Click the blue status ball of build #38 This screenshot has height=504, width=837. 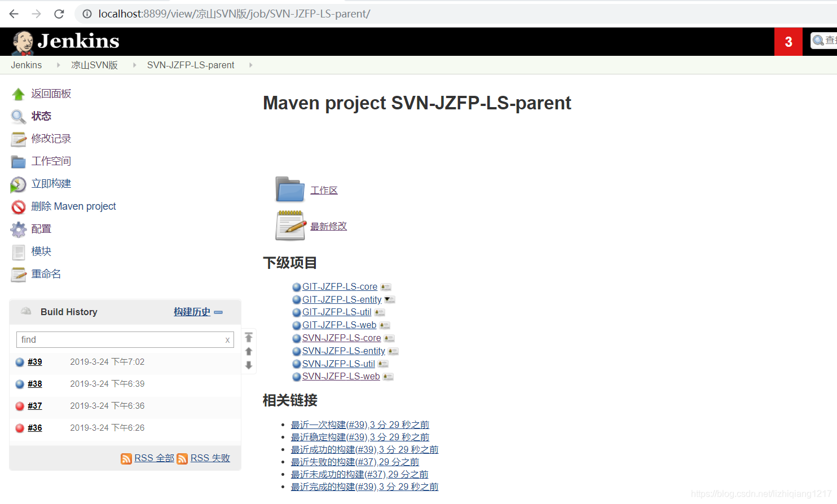[x=20, y=384]
